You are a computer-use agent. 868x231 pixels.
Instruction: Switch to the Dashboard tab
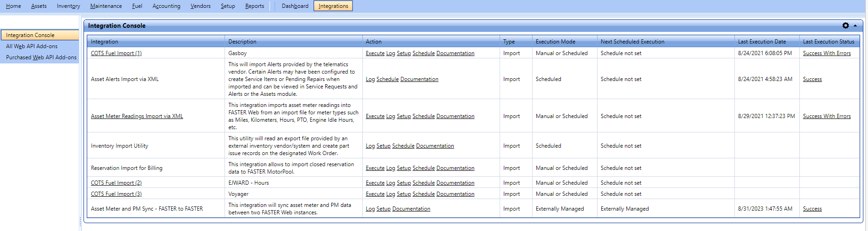pyautogui.click(x=295, y=6)
